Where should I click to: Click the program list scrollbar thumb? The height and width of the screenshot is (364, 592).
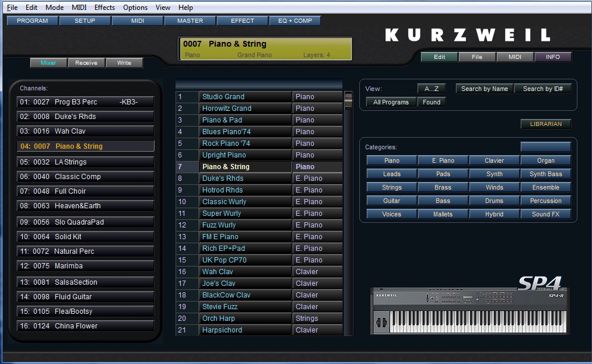click(348, 101)
